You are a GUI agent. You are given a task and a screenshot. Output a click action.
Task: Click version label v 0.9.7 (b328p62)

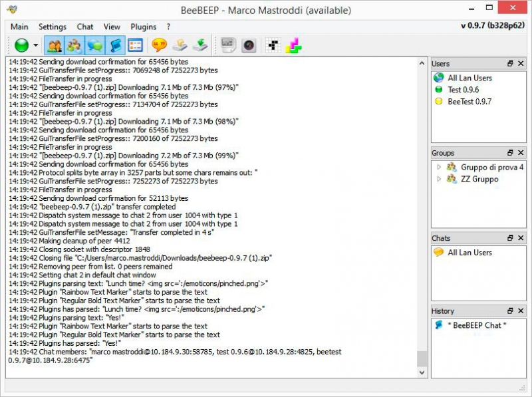[x=493, y=25]
